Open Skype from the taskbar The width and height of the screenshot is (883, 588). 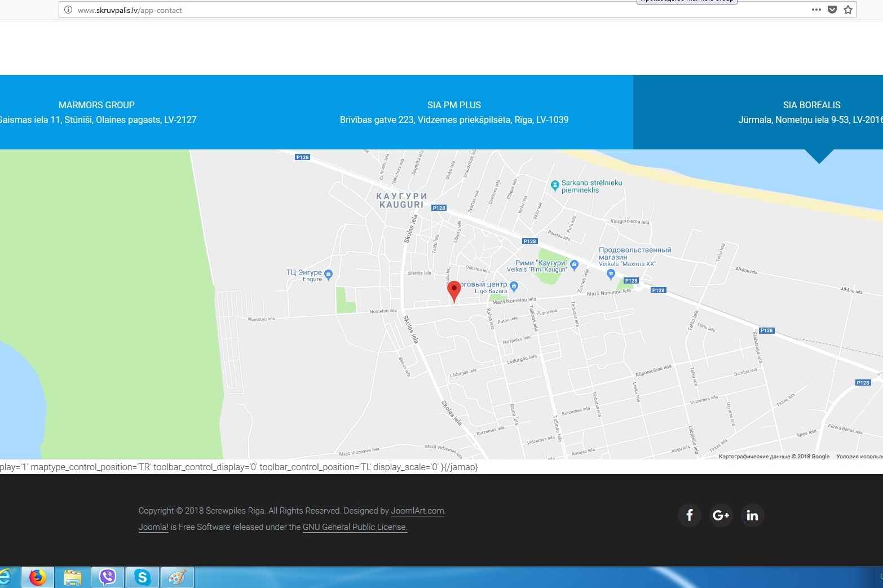click(142, 577)
